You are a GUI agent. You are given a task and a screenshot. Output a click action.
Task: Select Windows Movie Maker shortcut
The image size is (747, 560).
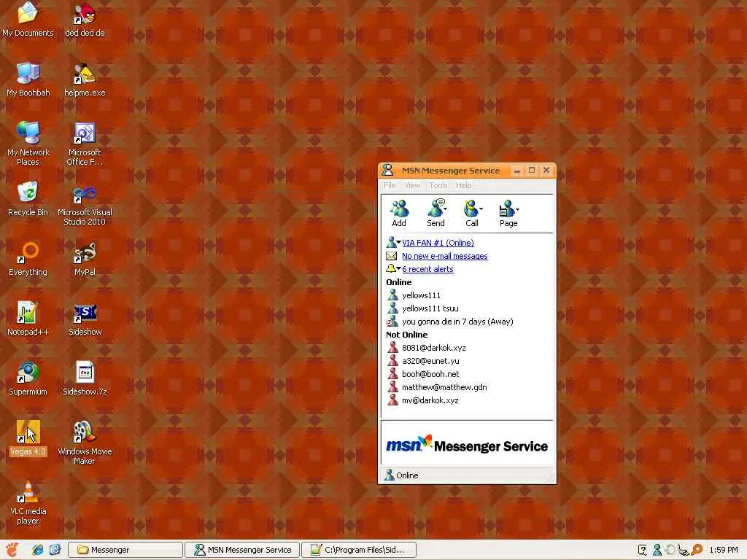(x=85, y=443)
